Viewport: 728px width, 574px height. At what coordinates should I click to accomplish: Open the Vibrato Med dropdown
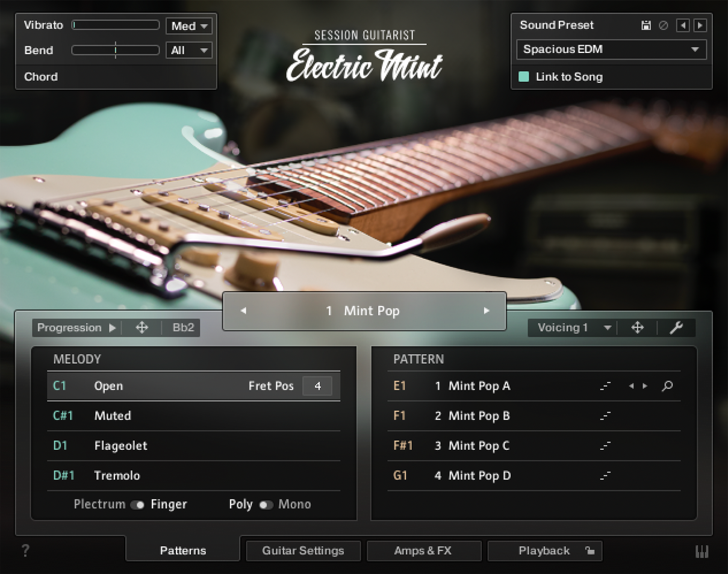[188, 25]
